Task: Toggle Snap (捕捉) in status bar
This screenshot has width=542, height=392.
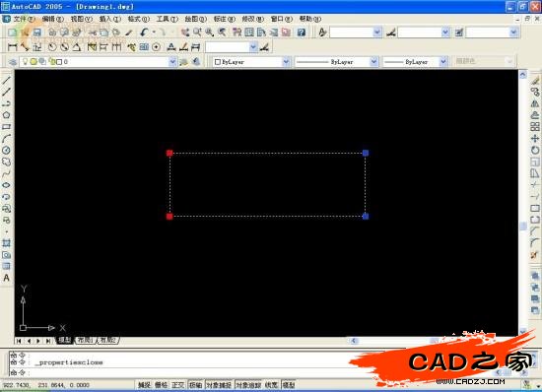Action: pyautogui.click(x=144, y=385)
